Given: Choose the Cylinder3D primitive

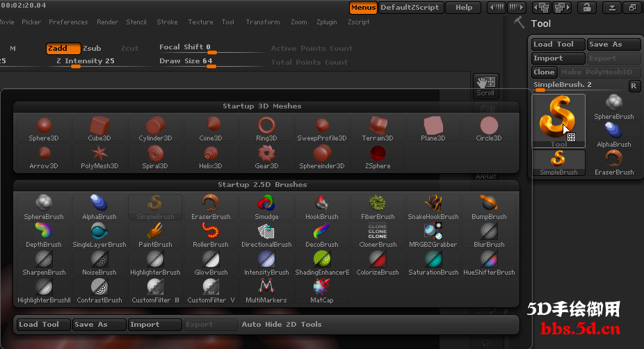Looking at the screenshot, I should tap(155, 129).
